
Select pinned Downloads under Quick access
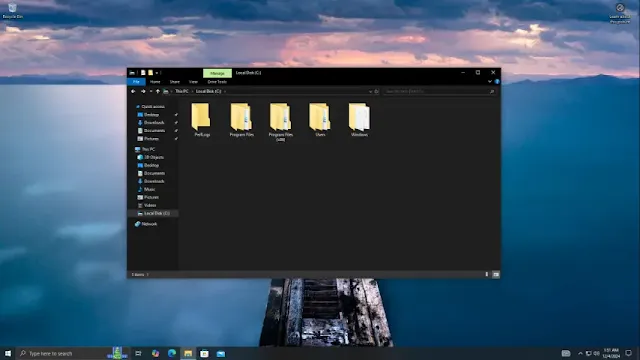click(x=154, y=122)
